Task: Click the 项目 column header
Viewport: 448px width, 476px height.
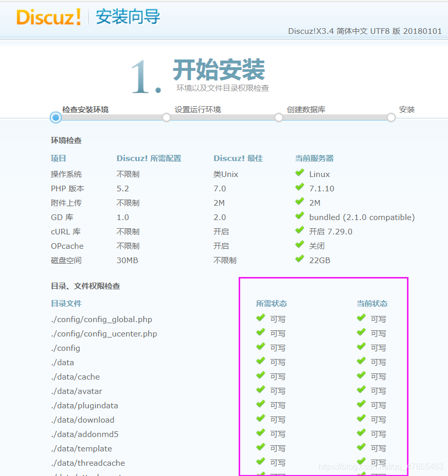Action: pos(59,158)
